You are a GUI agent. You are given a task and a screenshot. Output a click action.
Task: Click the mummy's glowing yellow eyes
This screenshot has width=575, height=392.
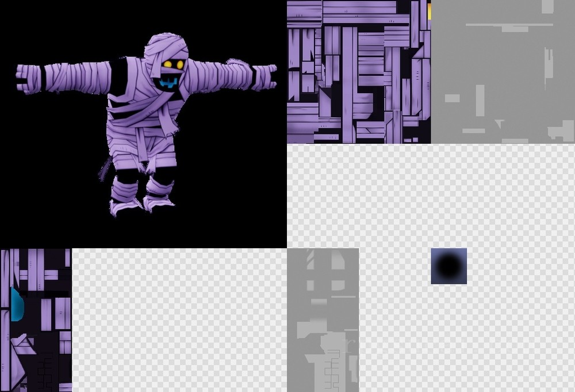[x=173, y=64]
